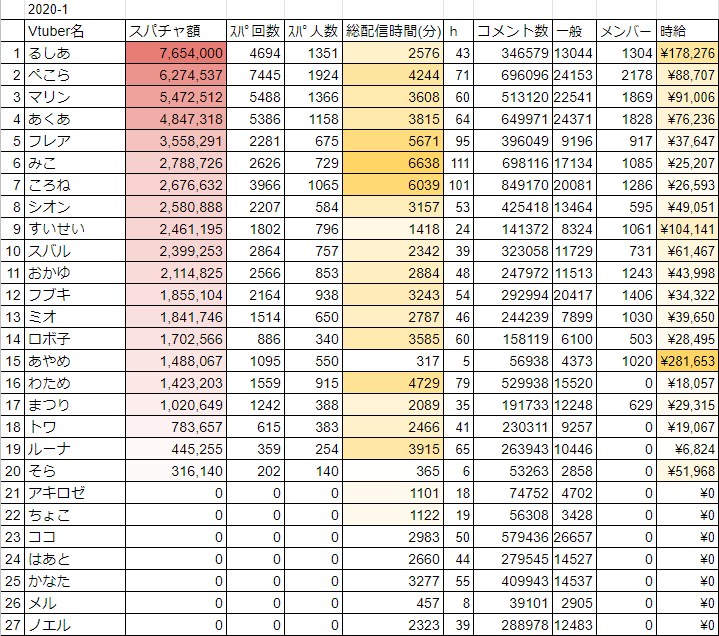Click the "Vtuber名" header cell

pyautogui.click(x=57, y=31)
